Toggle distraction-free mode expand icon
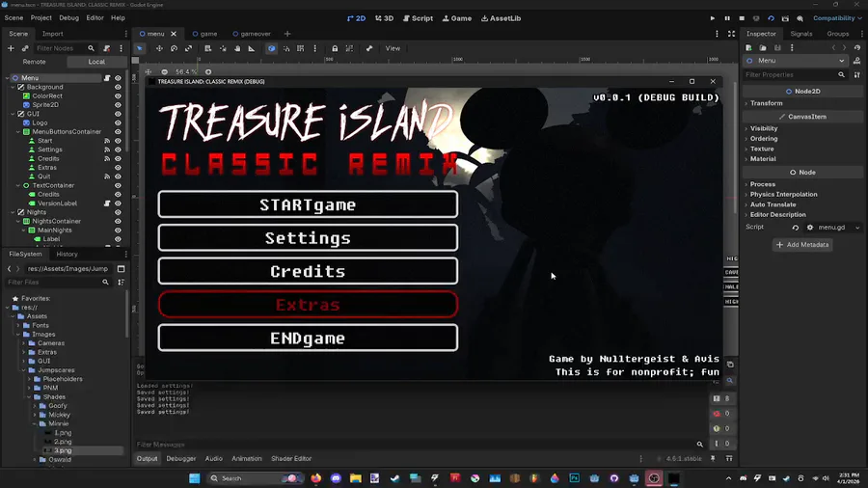The width and height of the screenshot is (868, 488). point(731,34)
